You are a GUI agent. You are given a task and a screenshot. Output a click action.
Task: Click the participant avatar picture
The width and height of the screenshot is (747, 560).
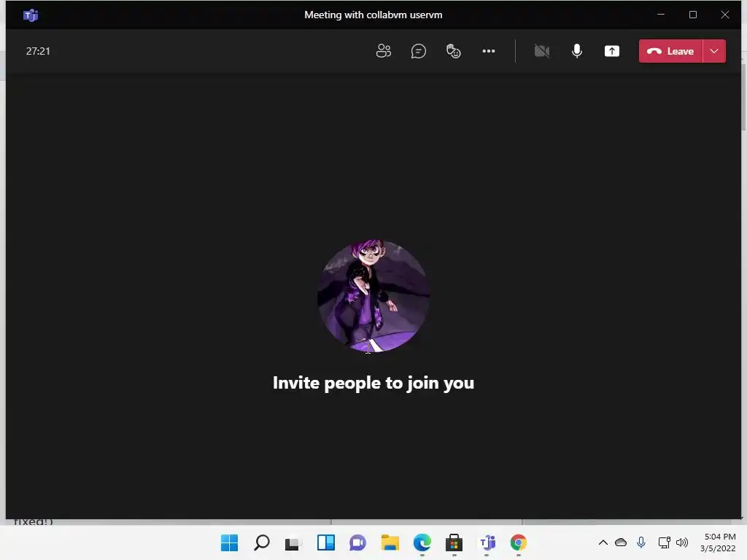(x=373, y=296)
